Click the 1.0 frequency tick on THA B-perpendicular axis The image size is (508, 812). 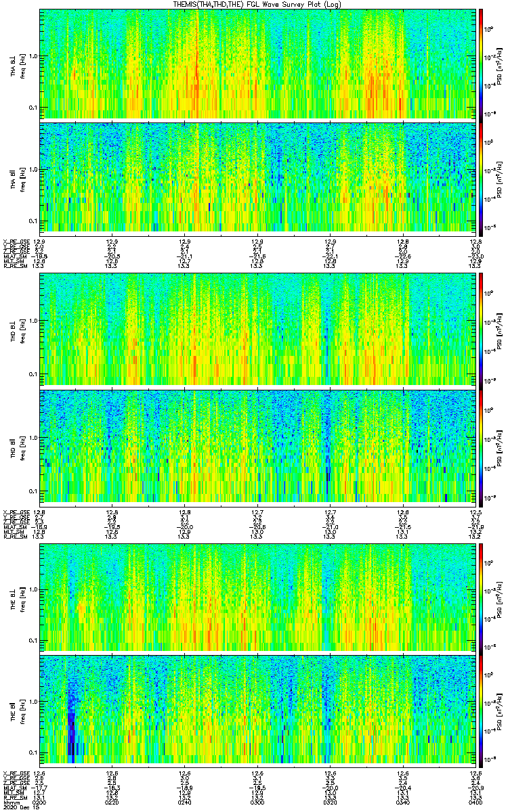click(x=33, y=56)
